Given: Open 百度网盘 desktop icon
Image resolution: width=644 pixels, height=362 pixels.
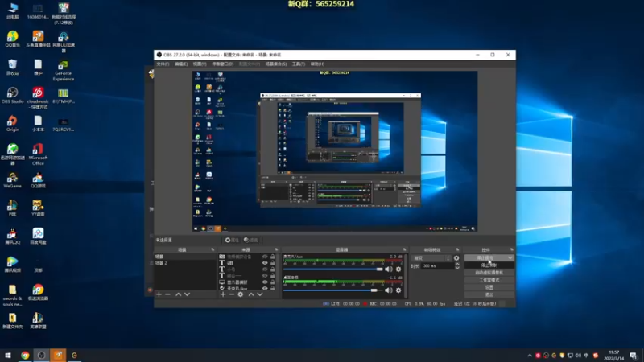Looking at the screenshot, I should pos(38,237).
